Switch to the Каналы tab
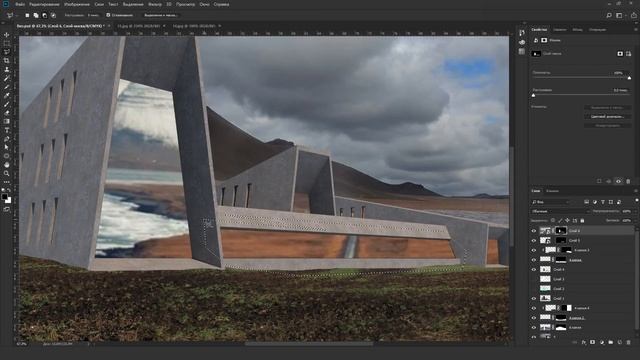Viewport: 640px width, 360px height. (x=552, y=191)
